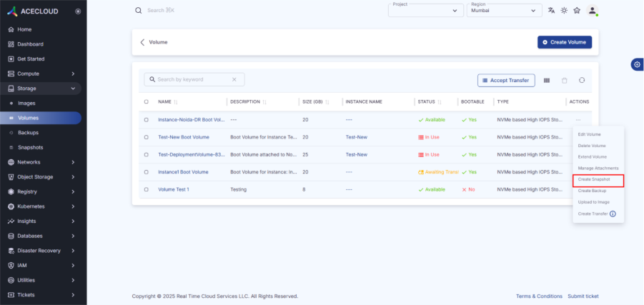Expand the Compute sidebar section
This screenshot has width=644, height=305.
[x=41, y=74]
